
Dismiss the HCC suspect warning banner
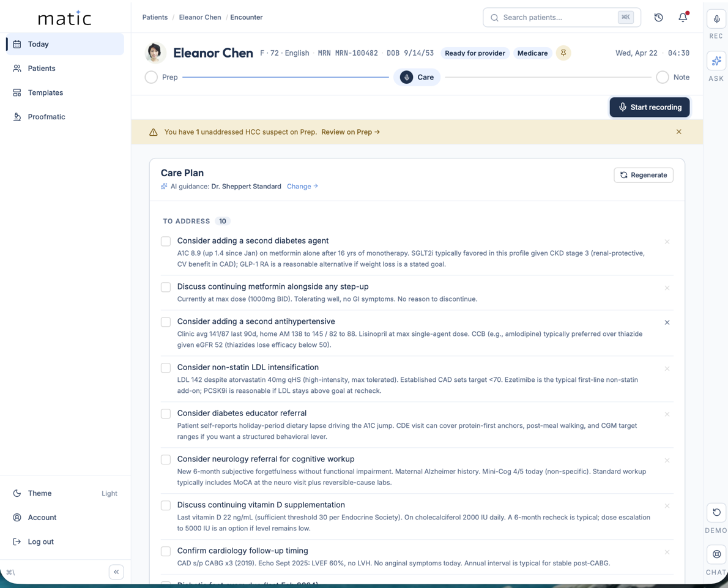[679, 132]
